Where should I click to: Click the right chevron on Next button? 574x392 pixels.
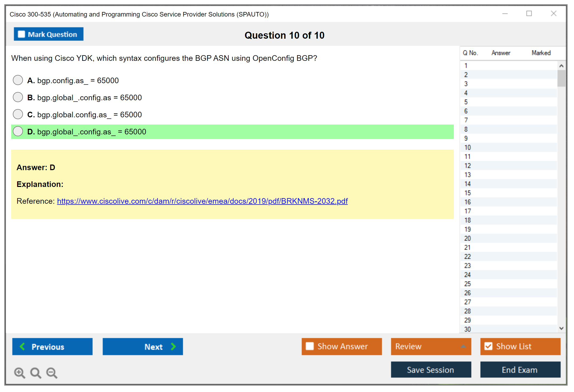pos(174,346)
